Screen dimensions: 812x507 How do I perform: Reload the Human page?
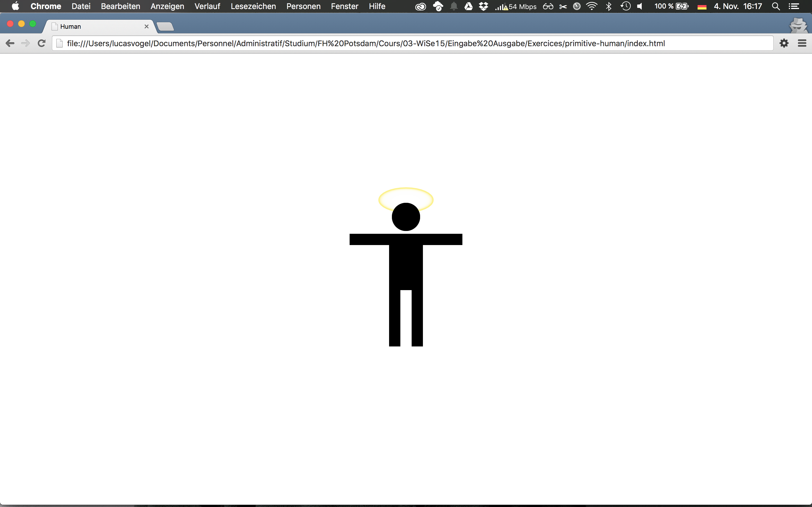pos(42,43)
